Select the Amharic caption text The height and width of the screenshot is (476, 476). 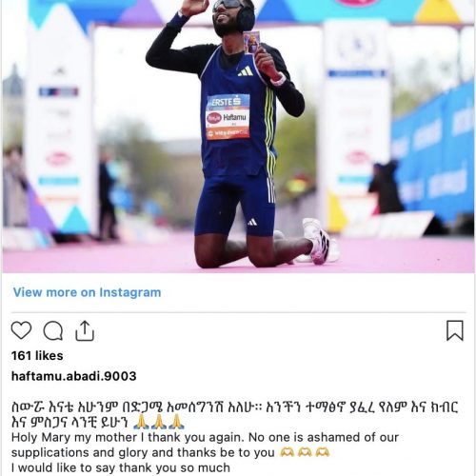click(x=235, y=414)
